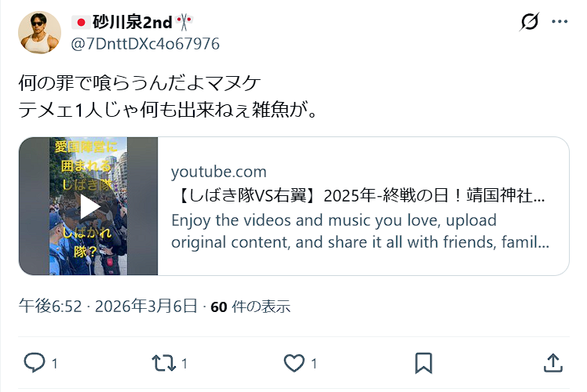
Task: Click the tweet body text
Action: tap(168, 96)
